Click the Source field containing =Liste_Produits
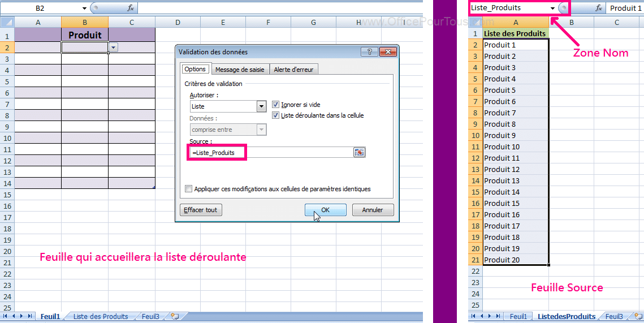 (x=271, y=153)
